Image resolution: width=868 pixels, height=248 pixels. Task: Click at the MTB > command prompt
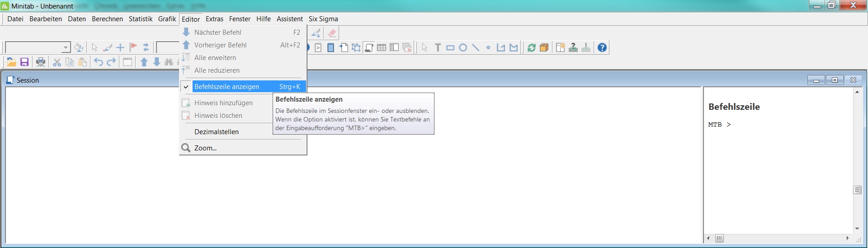tap(719, 124)
